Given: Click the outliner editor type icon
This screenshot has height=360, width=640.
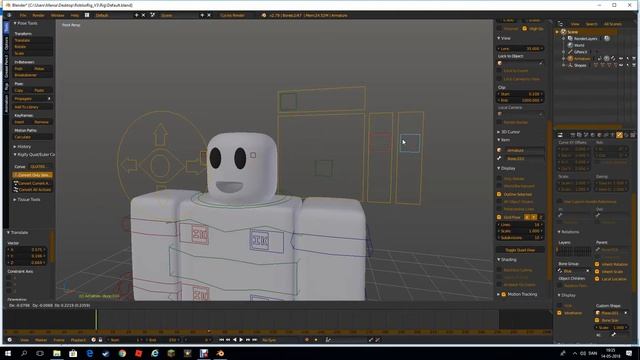Looking at the screenshot, I should tap(560, 24).
